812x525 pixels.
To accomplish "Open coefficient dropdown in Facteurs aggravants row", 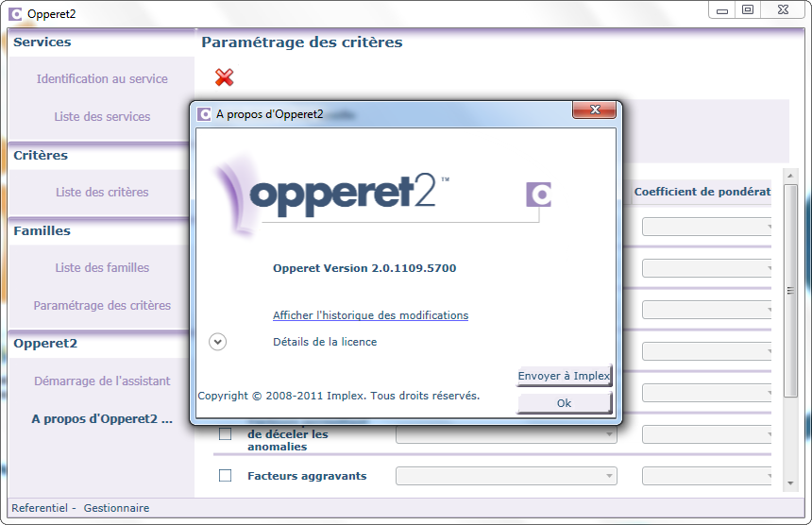I will 707,476.
